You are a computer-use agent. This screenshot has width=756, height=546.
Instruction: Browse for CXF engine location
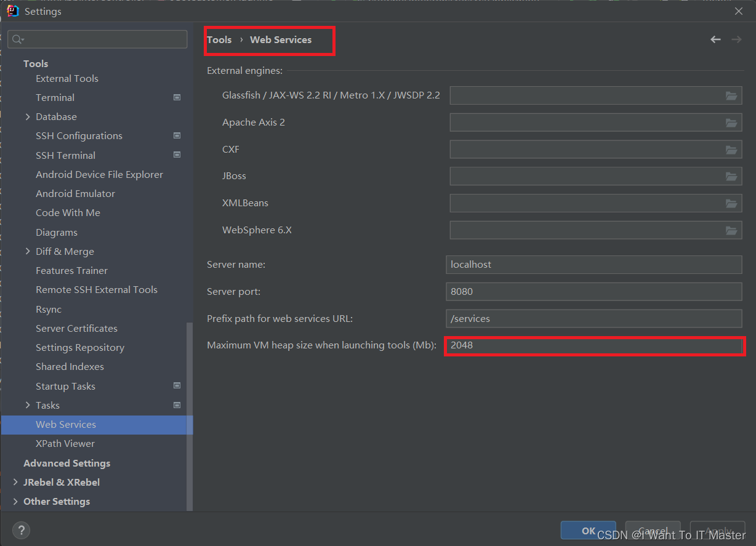coord(731,149)
